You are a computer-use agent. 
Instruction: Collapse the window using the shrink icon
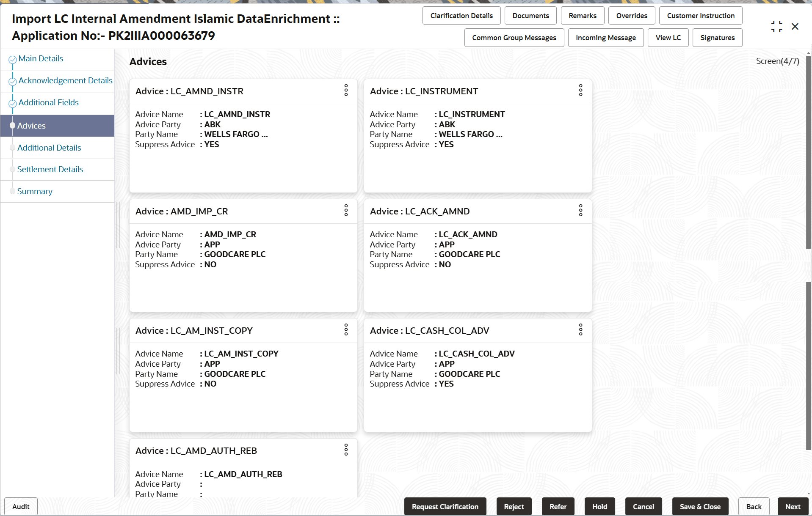point(776,27)
